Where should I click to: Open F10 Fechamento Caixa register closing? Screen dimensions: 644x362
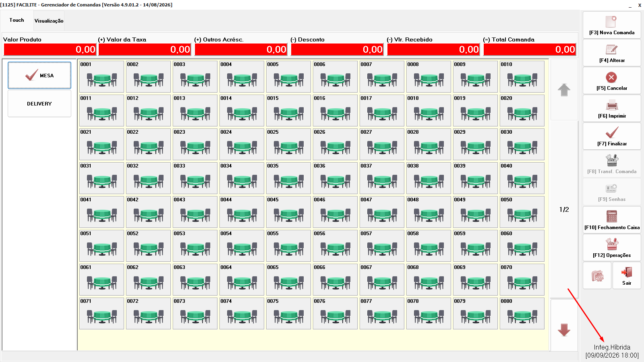coord(612,220)
